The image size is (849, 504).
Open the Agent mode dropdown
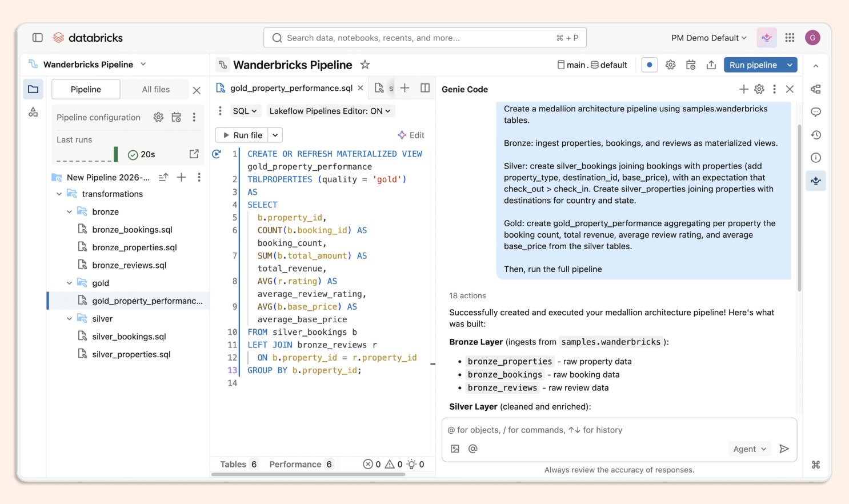(750, 449)
